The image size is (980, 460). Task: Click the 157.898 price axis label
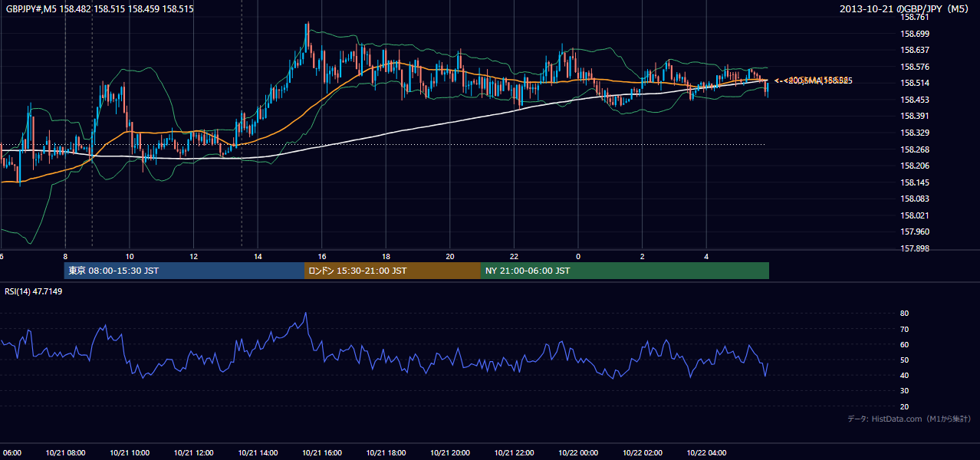point(915,248)
